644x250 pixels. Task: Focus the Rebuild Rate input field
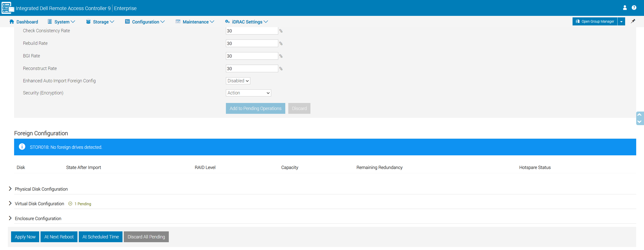pyautogui.click(x=252, y=44)
